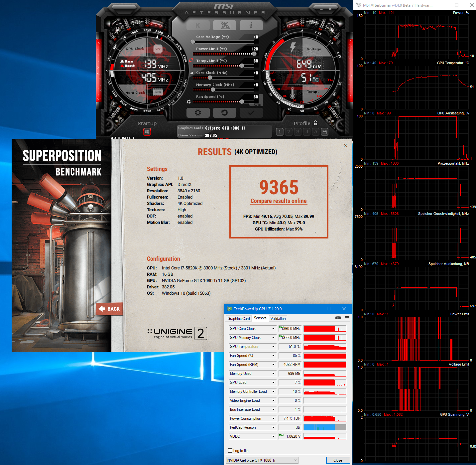This screenshot has height=465, width=476.
Task: Expand the GPU Core Clock sensor dropdown
Action: (x=274, y=329)
